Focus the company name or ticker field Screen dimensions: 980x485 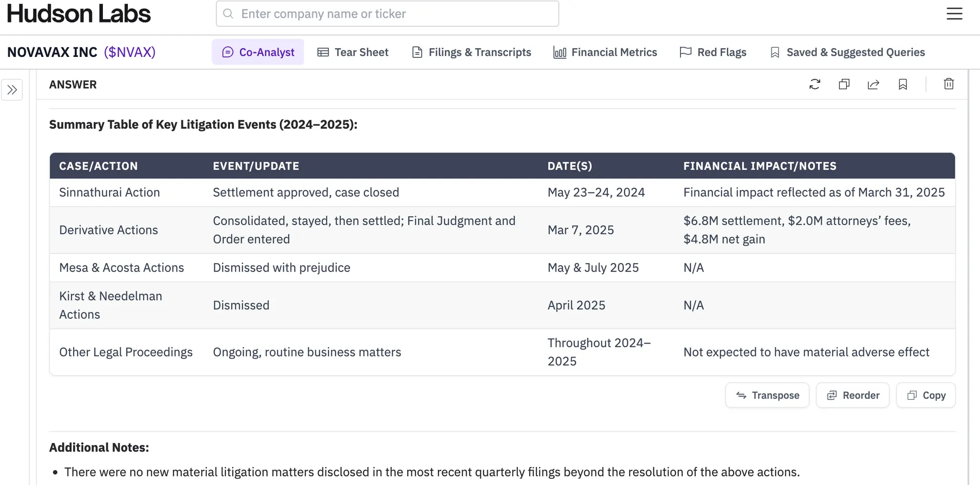397,14
